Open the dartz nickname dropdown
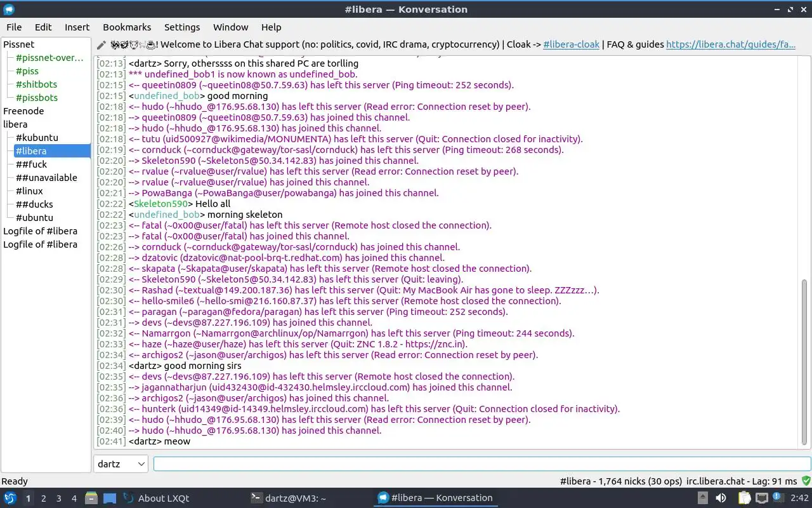Screen dimensions: 812x508 121,464
